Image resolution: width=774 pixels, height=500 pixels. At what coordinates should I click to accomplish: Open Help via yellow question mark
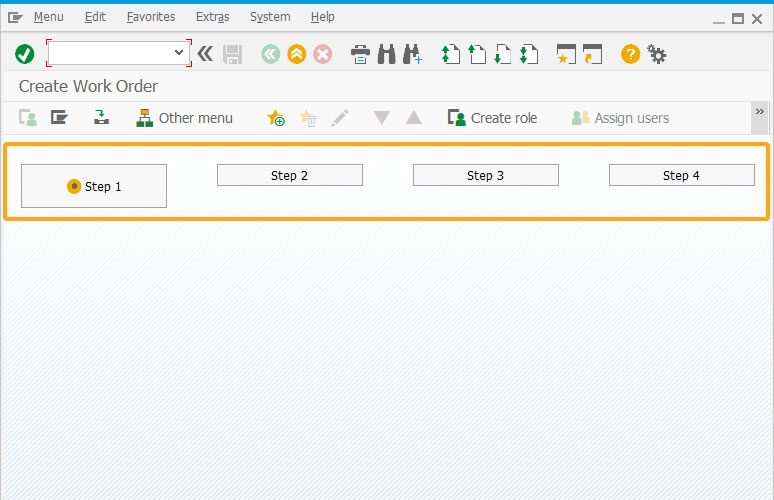click(630, 54)
